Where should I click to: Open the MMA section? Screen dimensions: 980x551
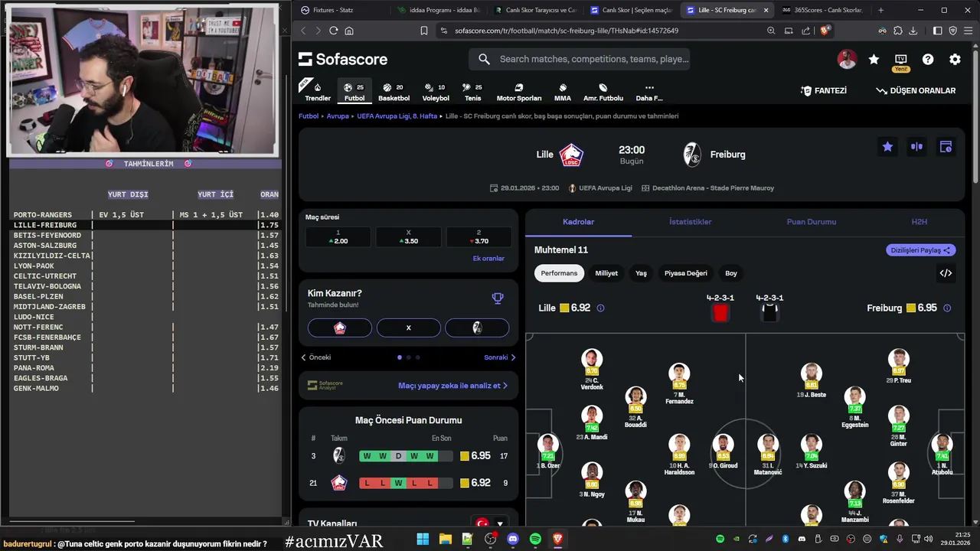(563, 92)
